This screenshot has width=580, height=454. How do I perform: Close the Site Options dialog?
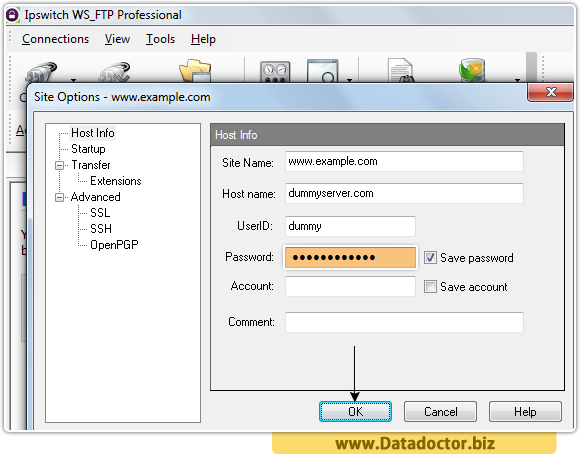click(x=550, y=92)
